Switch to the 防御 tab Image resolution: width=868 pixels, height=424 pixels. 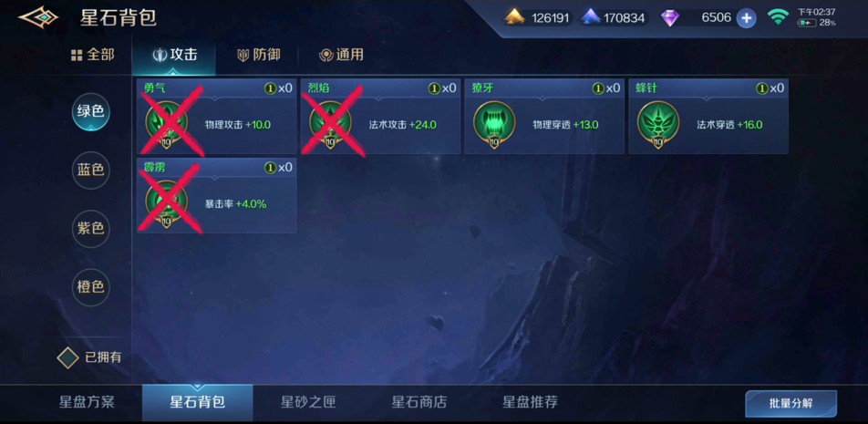pyautogui.click(x=258, y=55)
